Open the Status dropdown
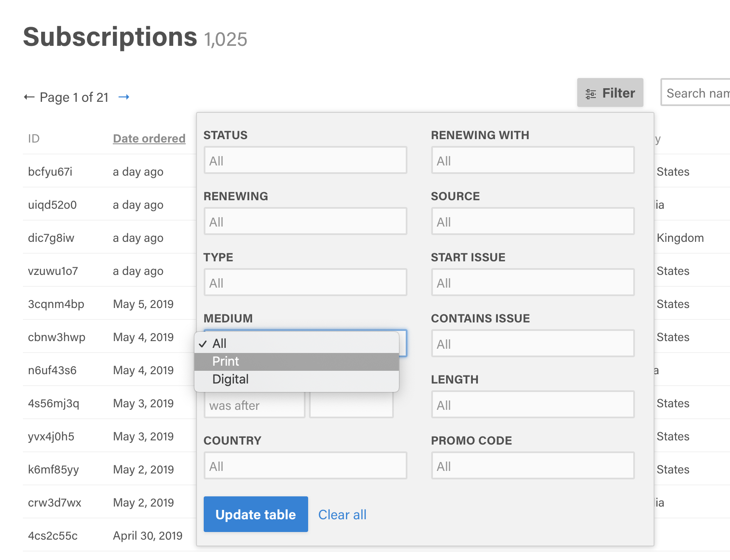The height and width of the screenshot is (560, 730). click(x=305, y=160)
